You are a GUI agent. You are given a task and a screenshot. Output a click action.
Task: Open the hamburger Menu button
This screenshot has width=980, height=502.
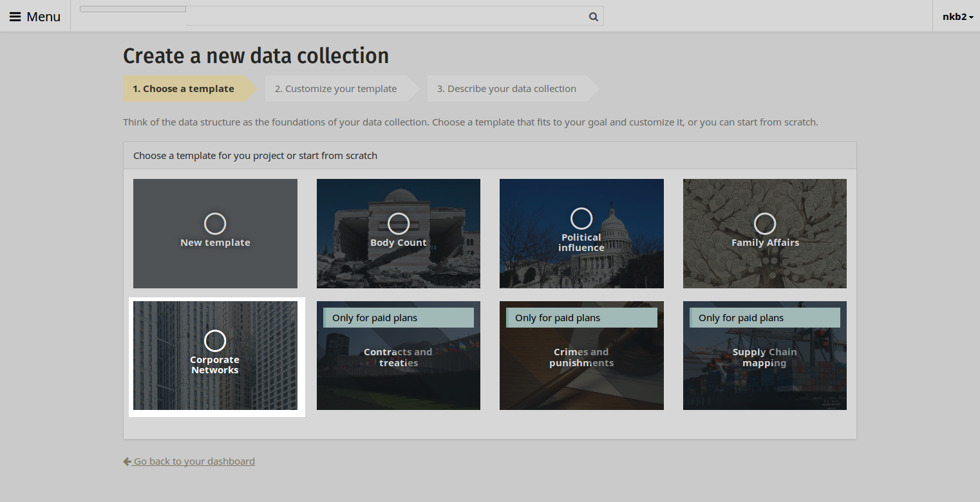pyautogui.click(x=35, y=17)
